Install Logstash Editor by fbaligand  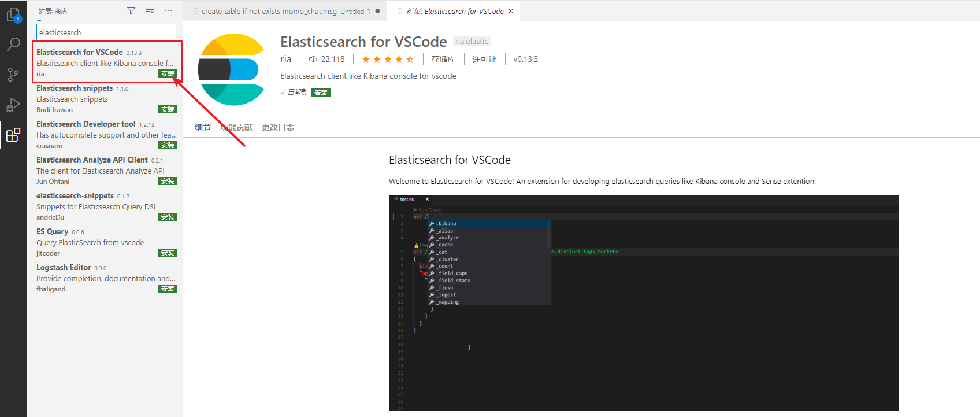168,289
